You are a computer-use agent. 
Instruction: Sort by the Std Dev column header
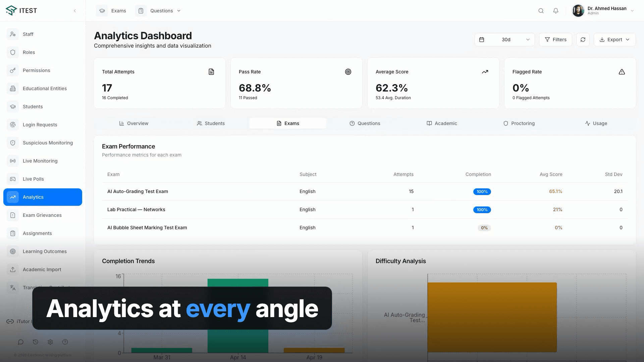(x=613, y=174)
